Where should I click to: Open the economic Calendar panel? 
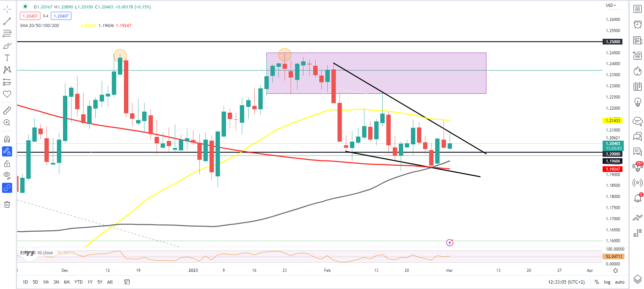click(x=638, y=86)
